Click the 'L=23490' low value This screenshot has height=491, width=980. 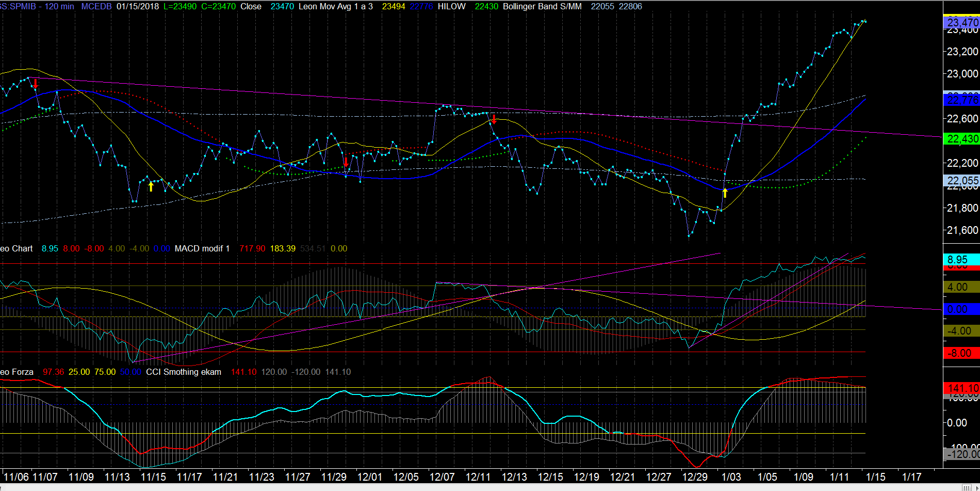point(180,7)
